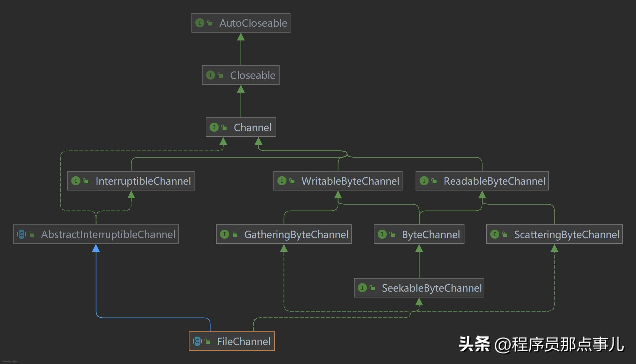The image size is (636, 364).
Task: Click the blue extends arrow under AbstractInterruptibleChannel
Action: (96, 249)
